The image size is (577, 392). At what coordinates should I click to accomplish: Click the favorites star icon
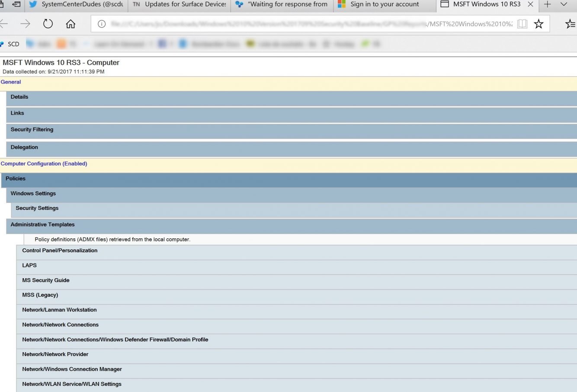[539, 24]
